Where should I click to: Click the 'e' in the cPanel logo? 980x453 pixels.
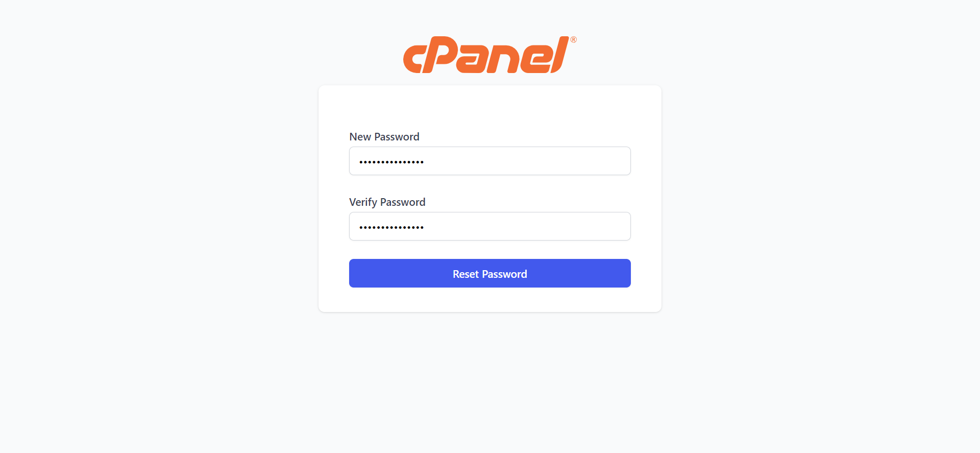coord(538,59)
